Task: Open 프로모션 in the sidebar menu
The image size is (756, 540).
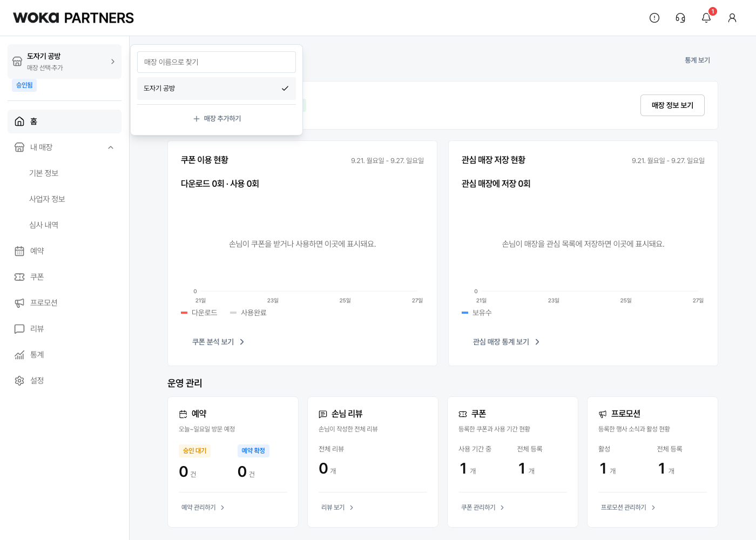Action: click(x=64, y=303)
